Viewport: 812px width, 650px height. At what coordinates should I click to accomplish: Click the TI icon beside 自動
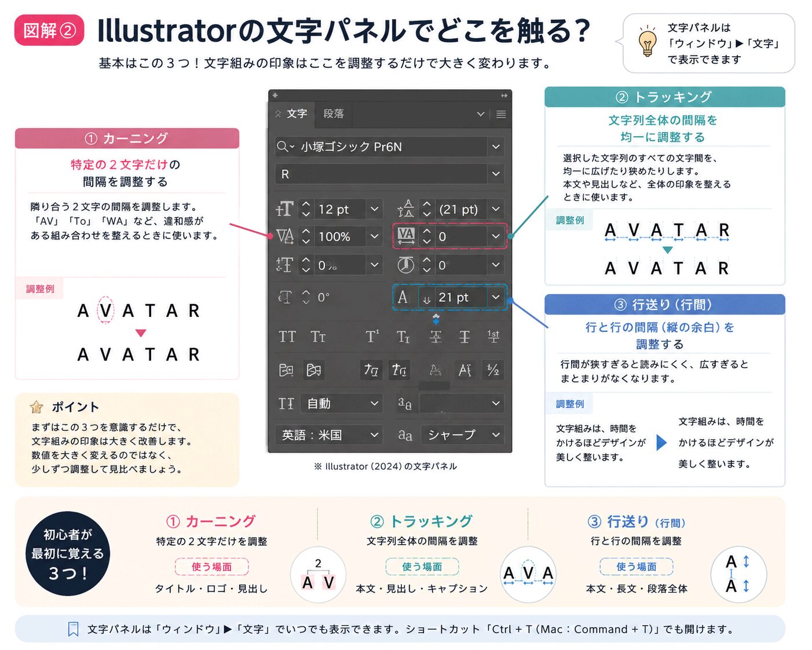(x=286, y=403)
